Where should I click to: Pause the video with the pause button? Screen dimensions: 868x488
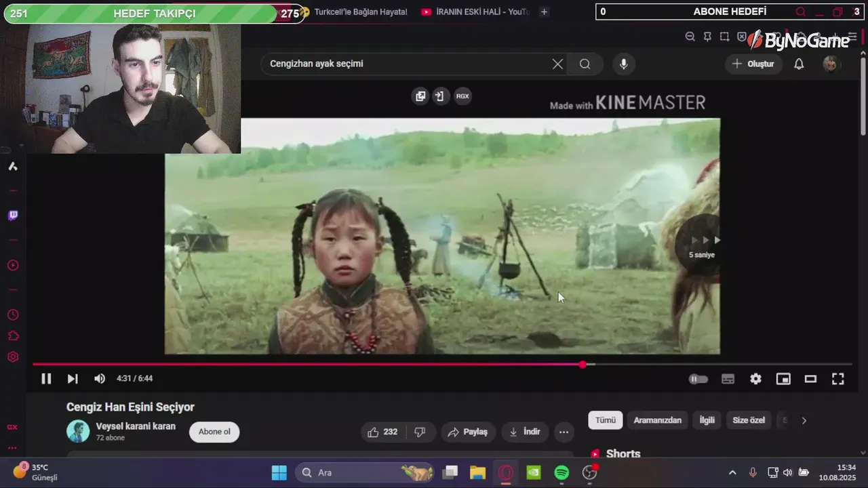46,379
